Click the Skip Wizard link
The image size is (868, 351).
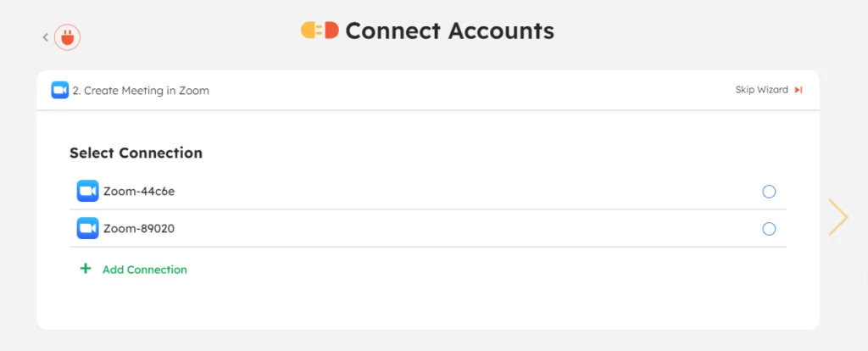pos(761,90)
